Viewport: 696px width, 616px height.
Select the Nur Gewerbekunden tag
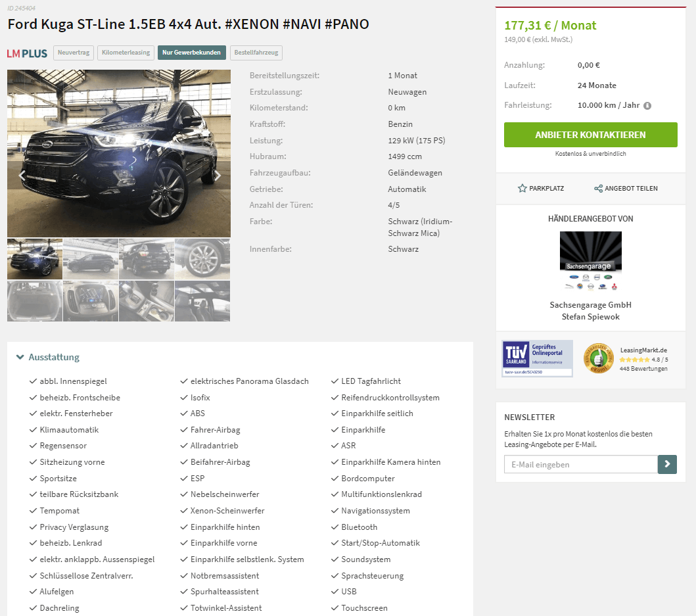(191, 53)
